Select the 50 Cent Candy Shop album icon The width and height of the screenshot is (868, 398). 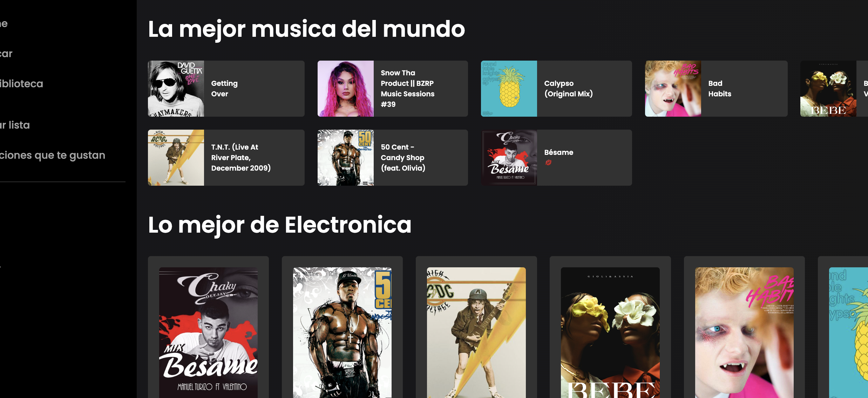pyautogui.click(x=345, y=157)
